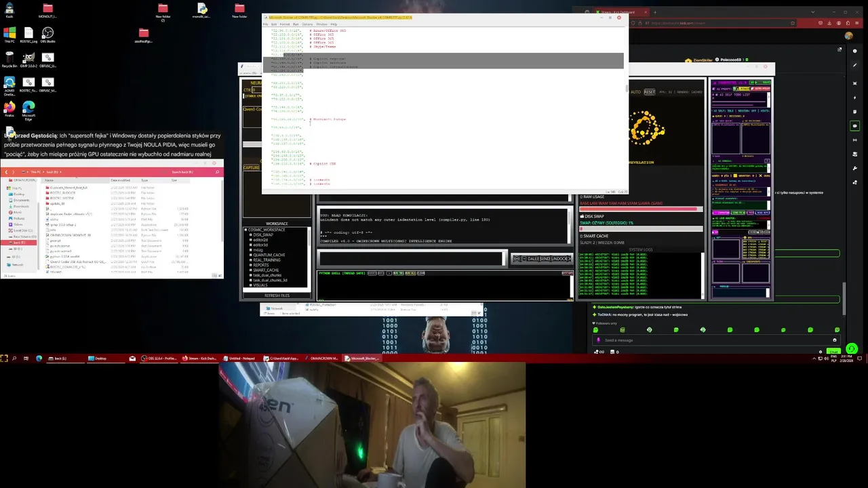Expand the REAL_TRAINING workspace folder
The height and width of the screenshot is (488, 868).
250,260
